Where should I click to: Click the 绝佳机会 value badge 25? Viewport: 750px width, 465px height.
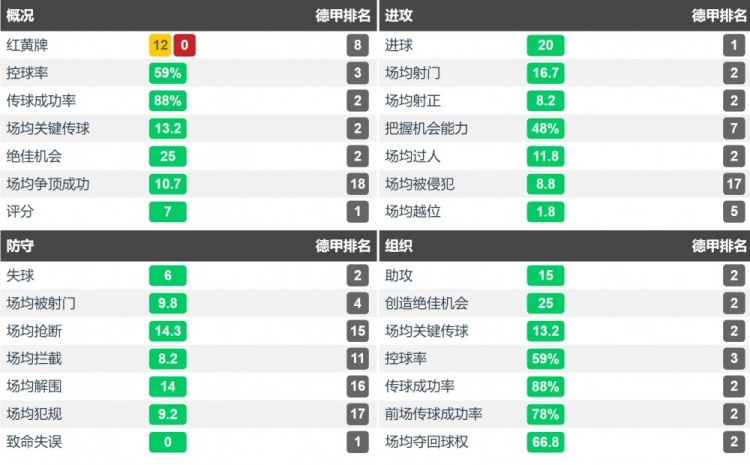[167, 156]
